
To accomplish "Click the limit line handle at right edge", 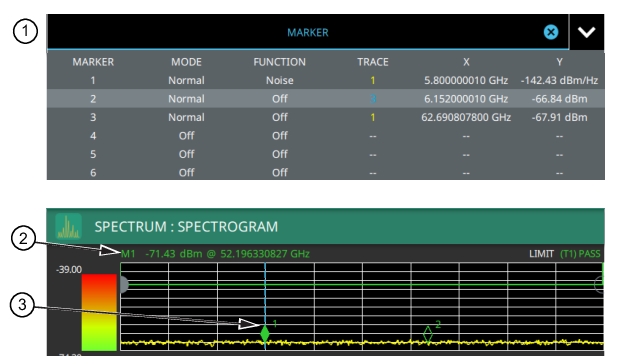I will 599,284.
